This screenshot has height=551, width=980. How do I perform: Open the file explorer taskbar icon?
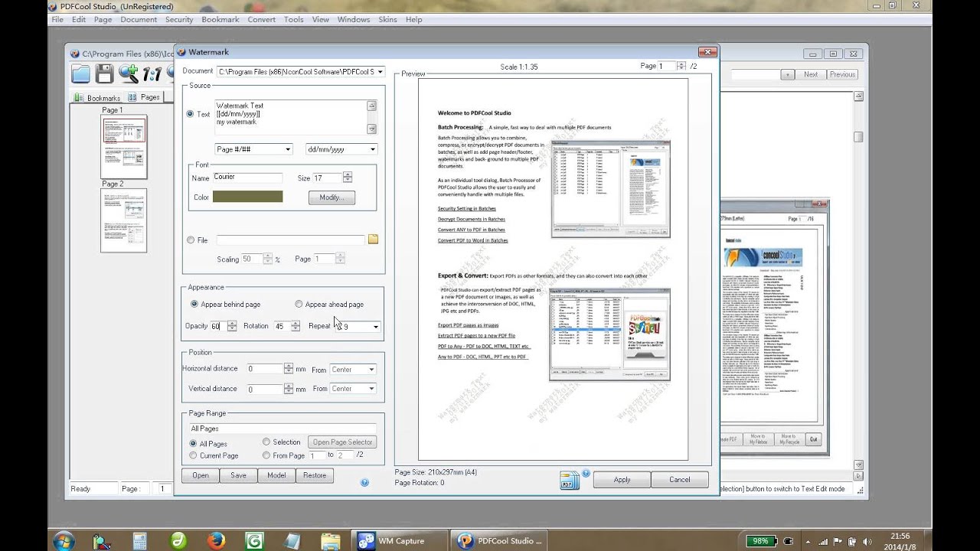[x=331, y=542]
